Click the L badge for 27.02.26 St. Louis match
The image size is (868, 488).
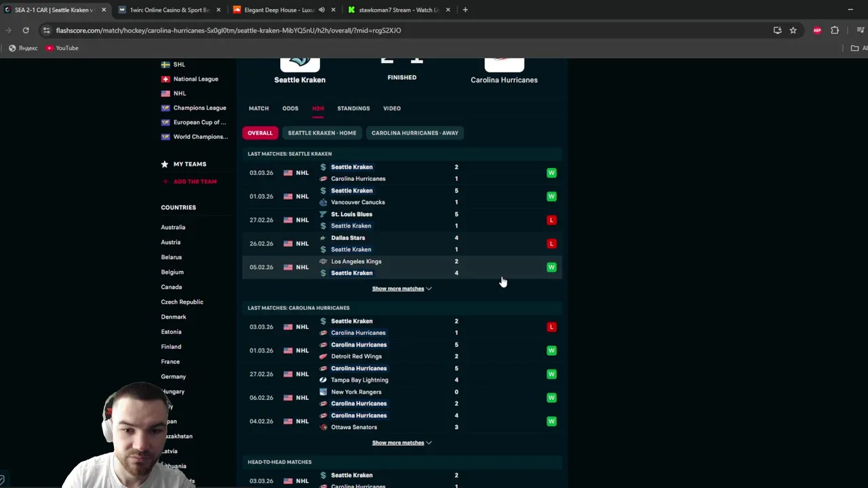coord(551,220)
